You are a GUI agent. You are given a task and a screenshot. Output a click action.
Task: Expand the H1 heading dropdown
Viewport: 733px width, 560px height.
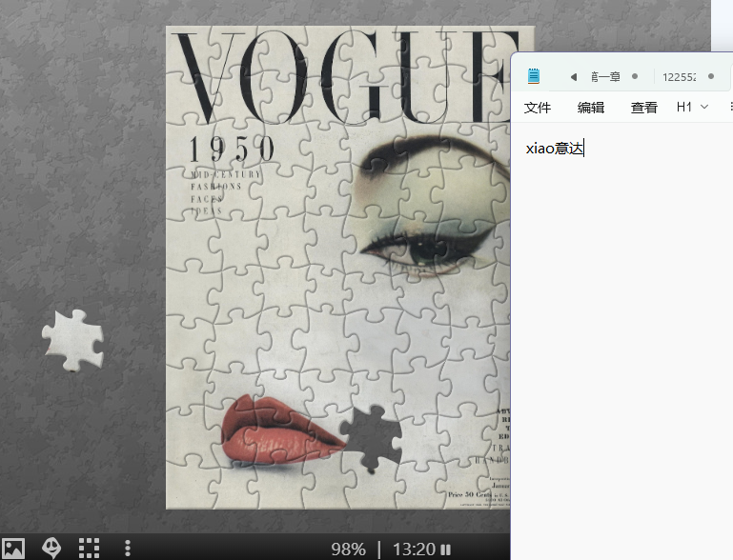click(x=692, y=107)
